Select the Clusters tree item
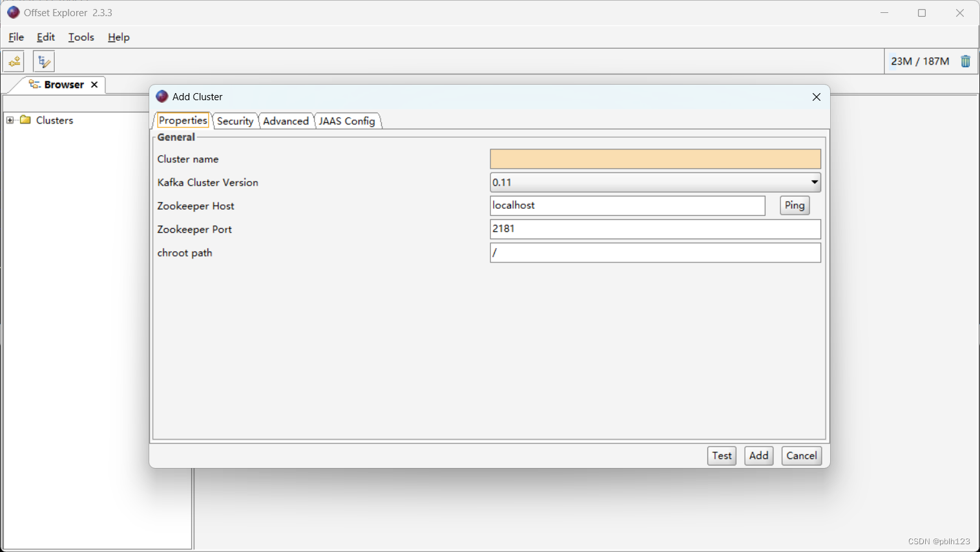980x552 pixels. tap(54, 120)
